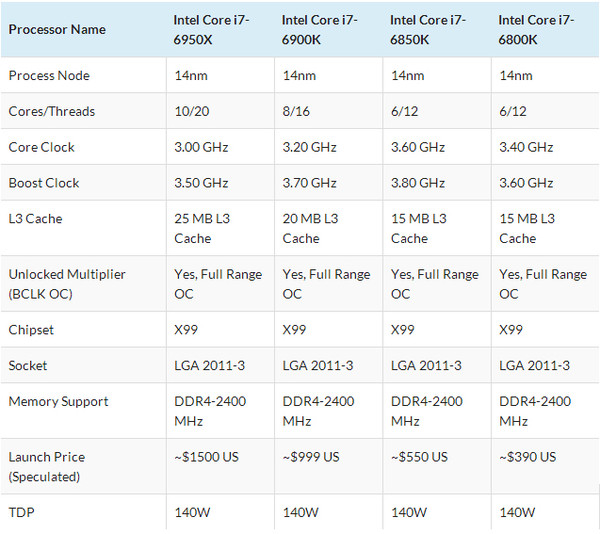Image resolution: width=600 pixels, height=534 pixels.
Task: Click the 'Socket' row label
Action: [28, 365]
